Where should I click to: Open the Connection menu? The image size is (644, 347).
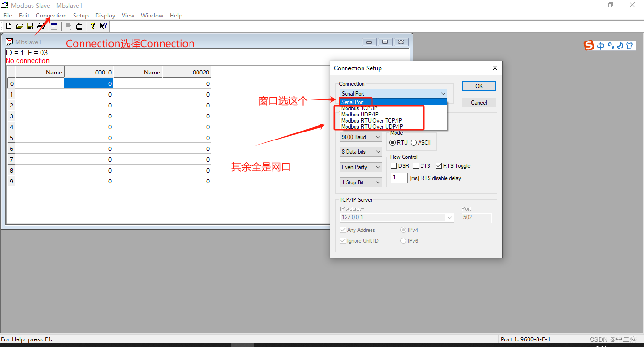(x=51, y=16)
